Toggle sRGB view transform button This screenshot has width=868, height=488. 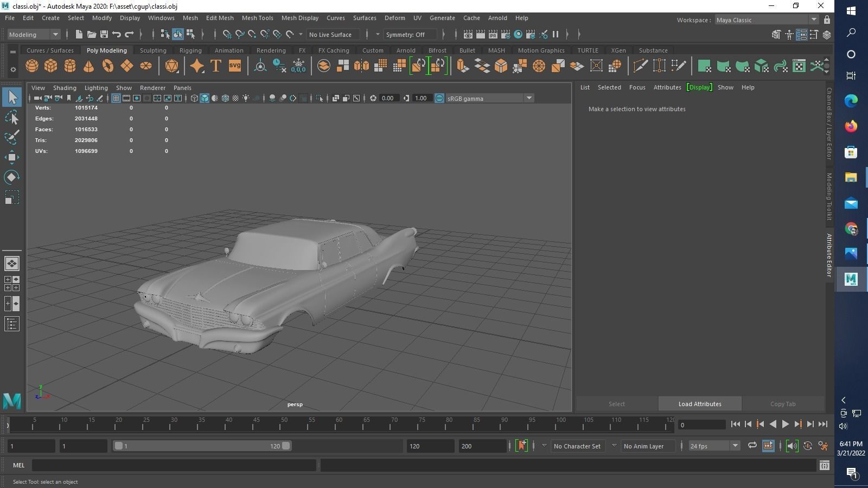439,98
